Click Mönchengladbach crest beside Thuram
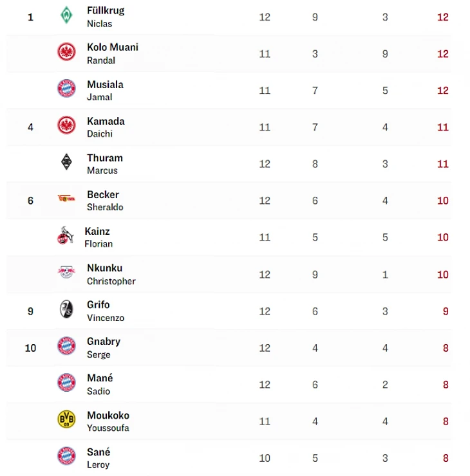470x476 pixels. click(66, 162)
